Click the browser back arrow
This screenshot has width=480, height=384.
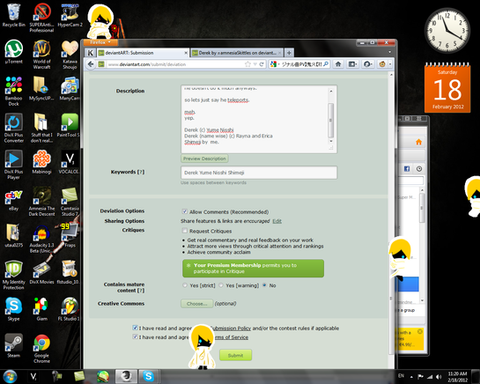(x=91, y=64)
